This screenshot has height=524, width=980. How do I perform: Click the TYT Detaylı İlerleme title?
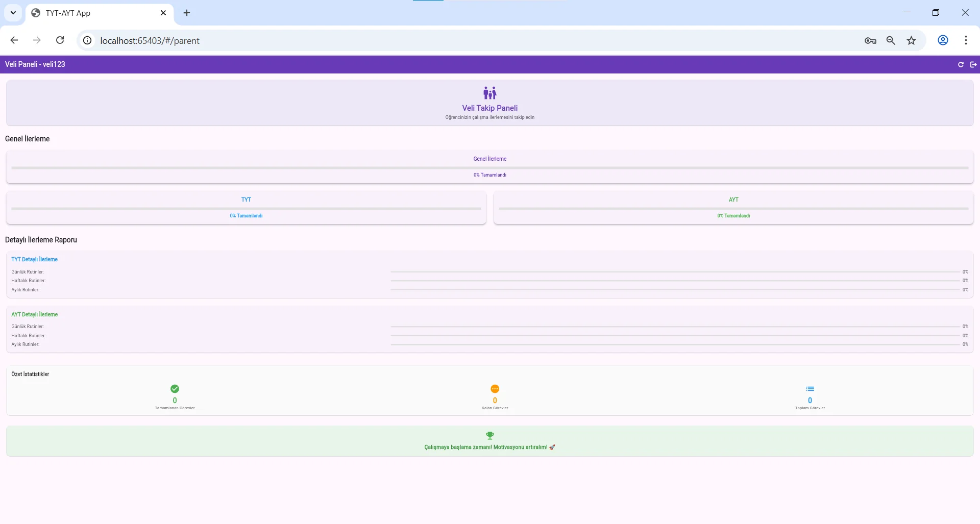[35, 259]
